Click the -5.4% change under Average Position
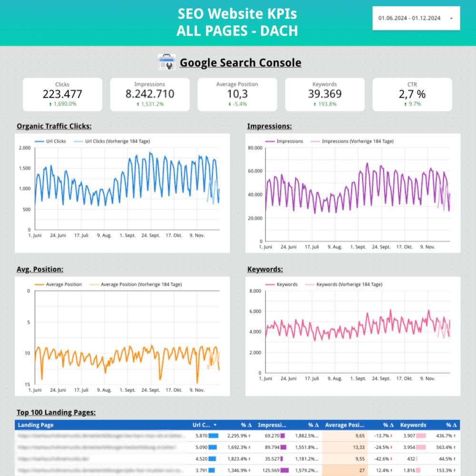Viewport: 476px width, 476px height. click(x=238, y=104)
